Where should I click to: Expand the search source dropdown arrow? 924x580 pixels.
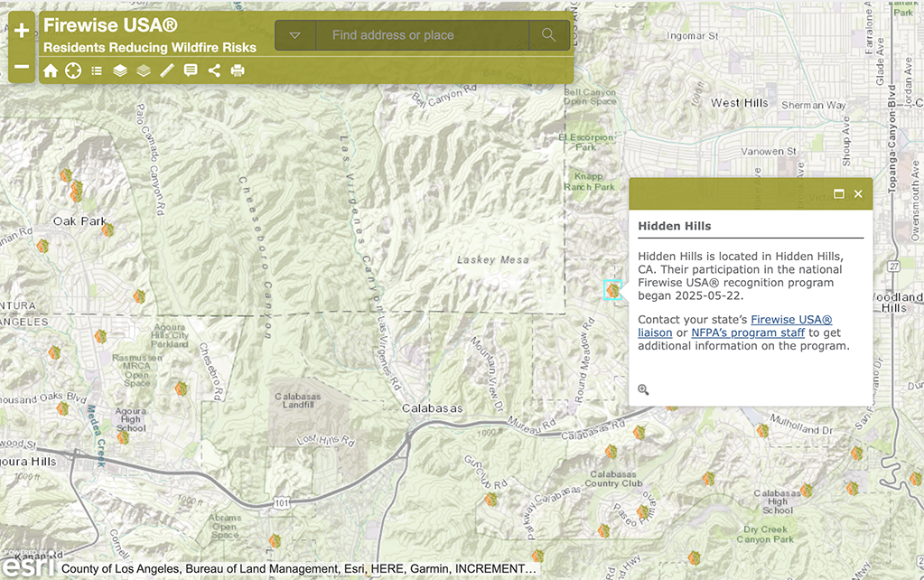tap(295, 35)
